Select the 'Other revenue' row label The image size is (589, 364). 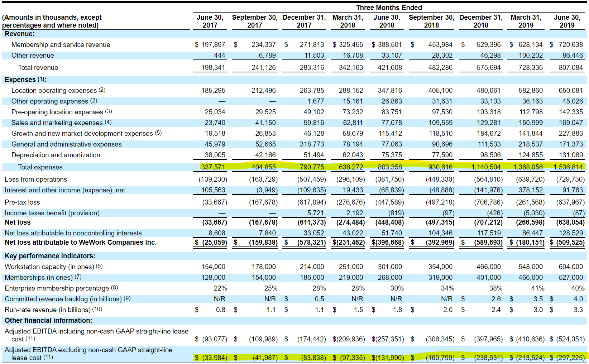coord(33,56)
